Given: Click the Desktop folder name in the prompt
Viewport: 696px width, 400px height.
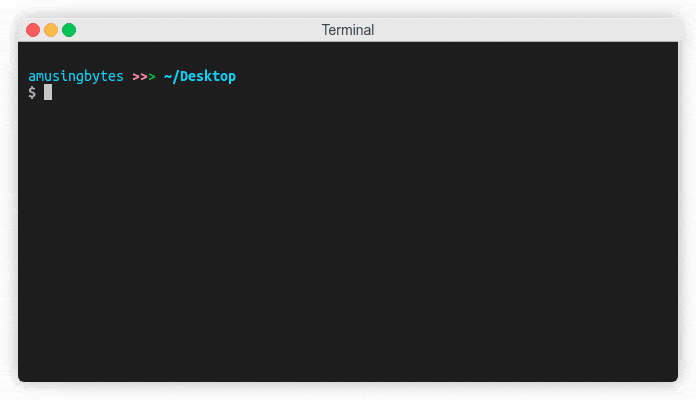Looking at the screenshot, I should [208, 76].
